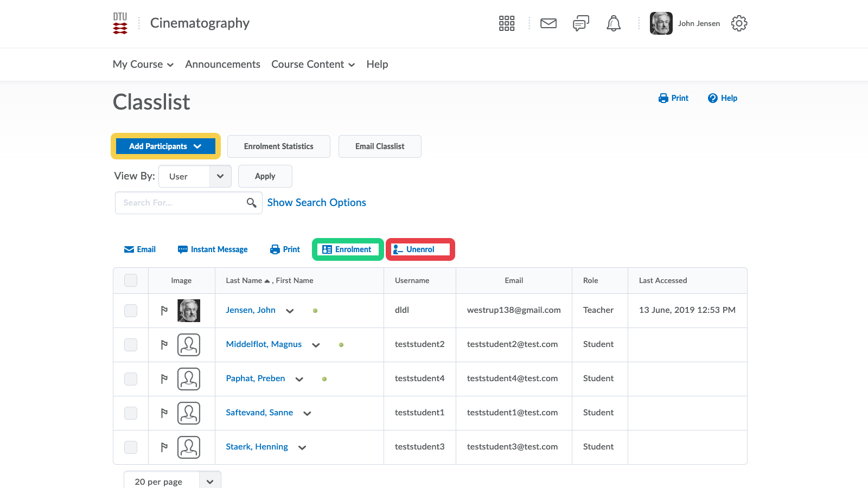Screen dimensions: 868x488
Task: Click the search magnifier icon
Action: [251, 203]
